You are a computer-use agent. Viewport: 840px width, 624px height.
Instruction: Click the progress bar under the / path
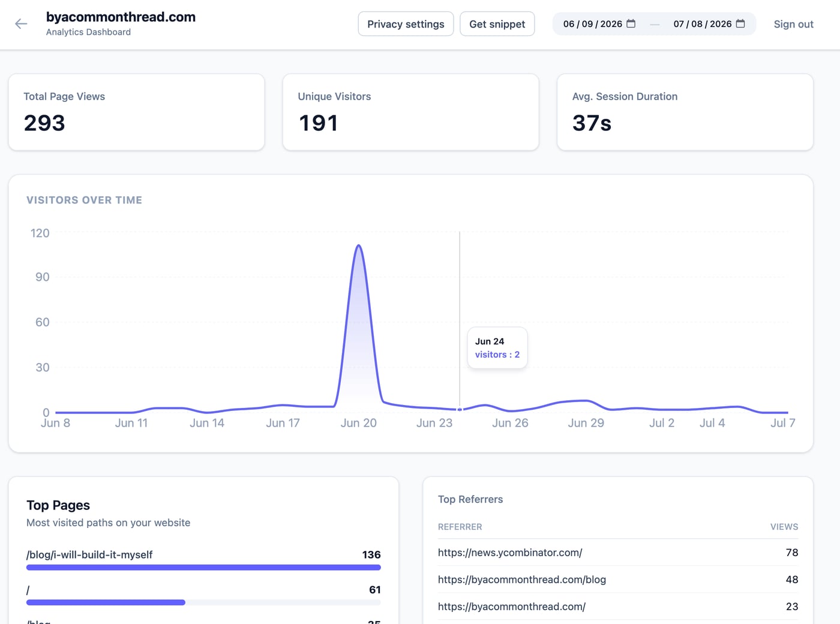point(203,602)
